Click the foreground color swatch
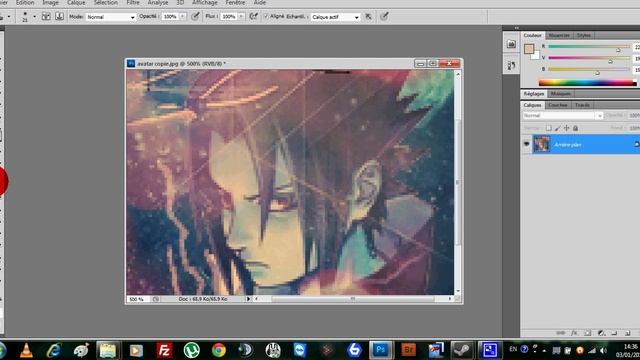640x360 pixels. (529, 49)
